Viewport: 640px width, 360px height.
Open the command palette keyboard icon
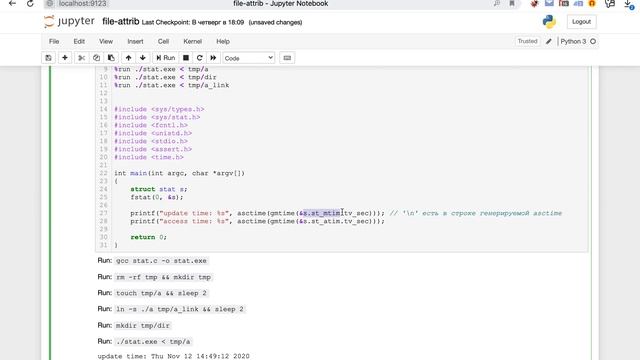(x=287, y=58)
